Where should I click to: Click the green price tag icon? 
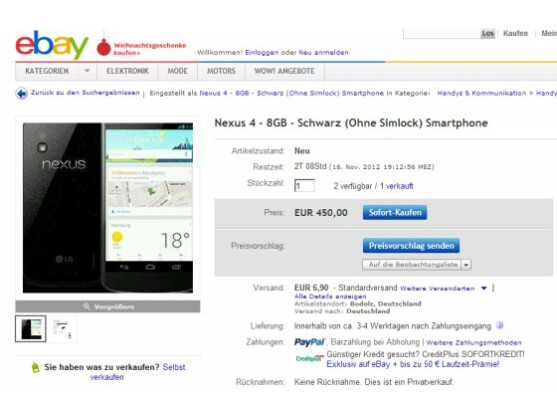point(35,367)
